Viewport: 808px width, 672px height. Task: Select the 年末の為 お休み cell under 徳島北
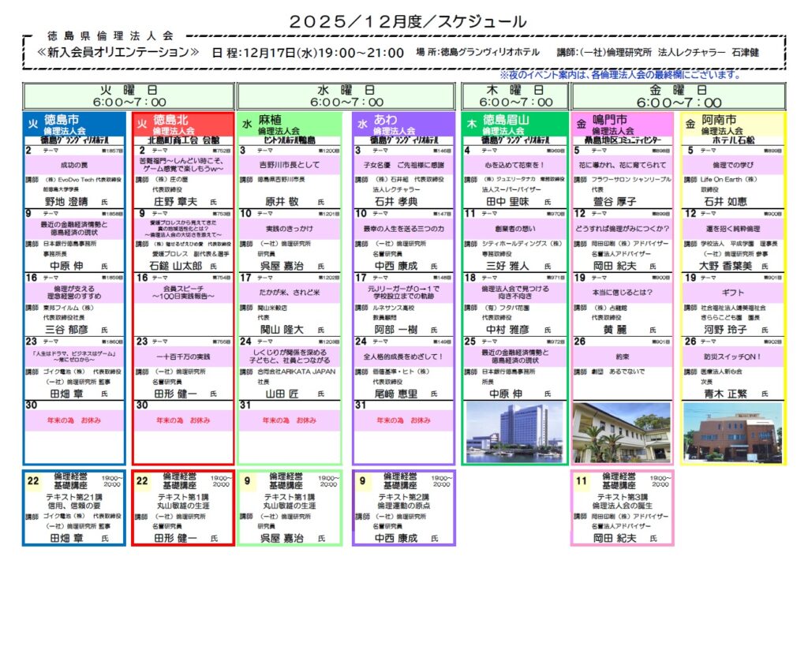coord(183,420)
